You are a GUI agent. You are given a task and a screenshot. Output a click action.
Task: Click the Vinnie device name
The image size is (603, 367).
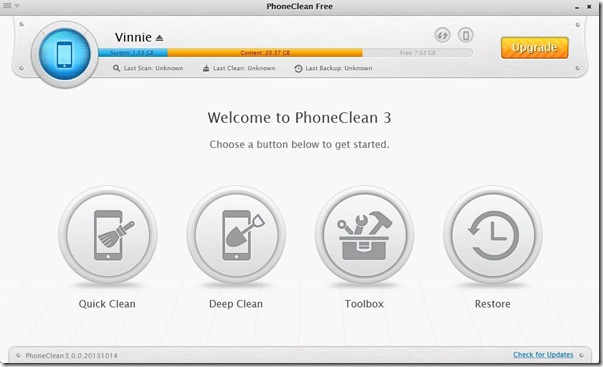coord(133,37)
